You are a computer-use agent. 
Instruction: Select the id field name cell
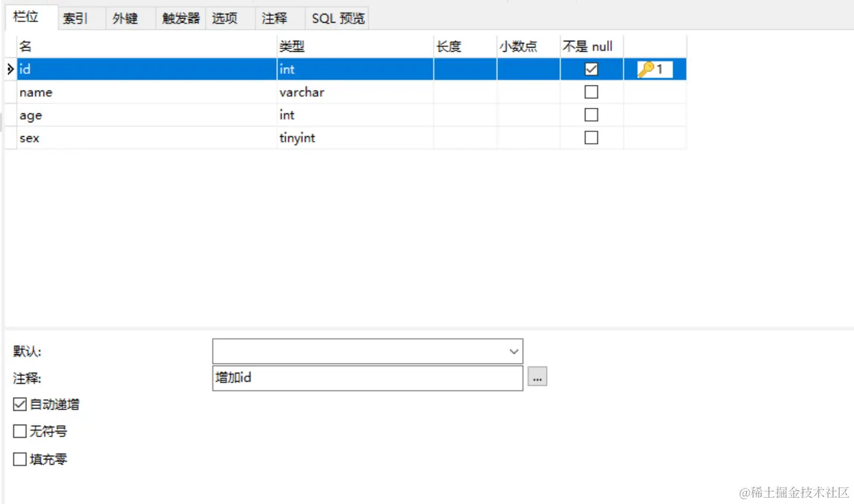click(147, 69)
